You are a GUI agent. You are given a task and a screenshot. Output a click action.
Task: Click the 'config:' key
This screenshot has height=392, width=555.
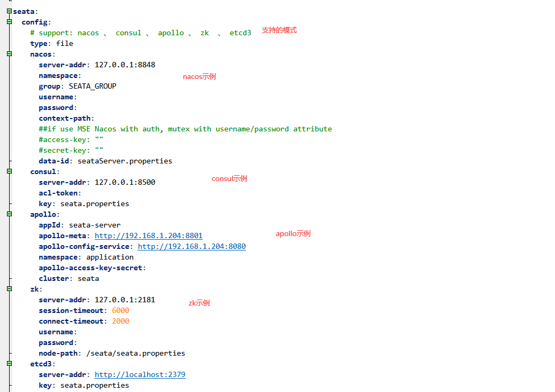36,22
